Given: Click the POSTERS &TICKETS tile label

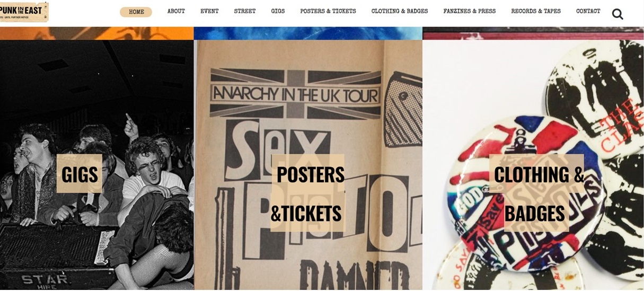Looking at the screenshot, I should (308, 193).
